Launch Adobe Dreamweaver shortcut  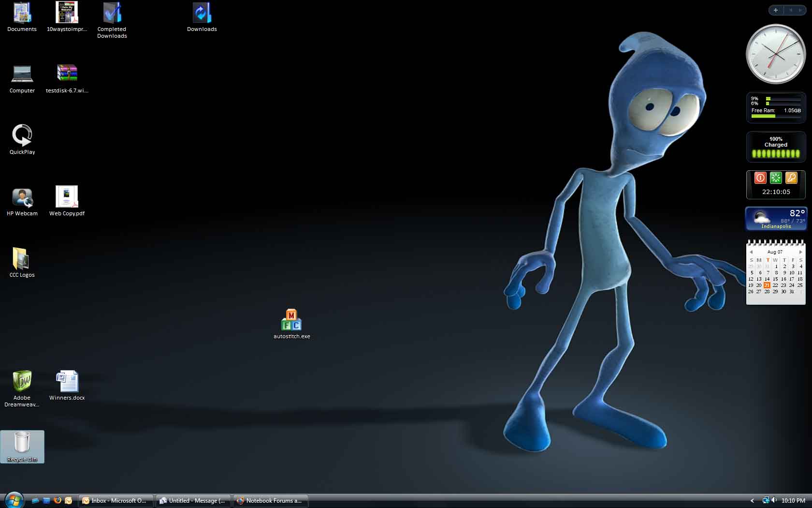22,389
